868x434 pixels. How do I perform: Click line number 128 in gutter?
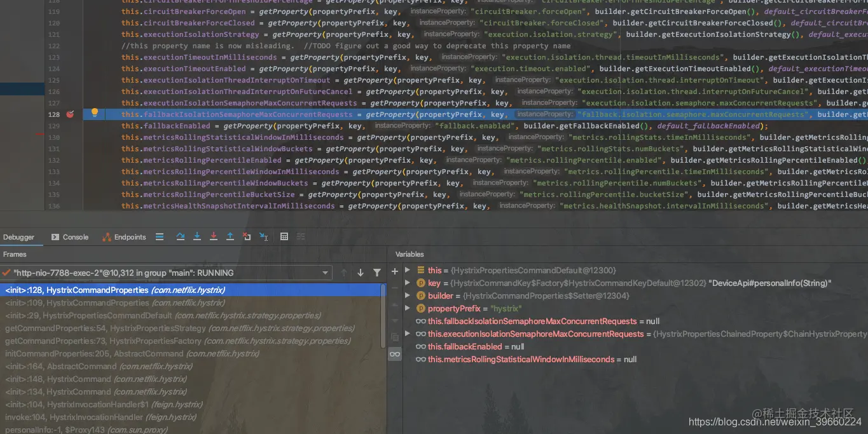(x=53, y=114)
